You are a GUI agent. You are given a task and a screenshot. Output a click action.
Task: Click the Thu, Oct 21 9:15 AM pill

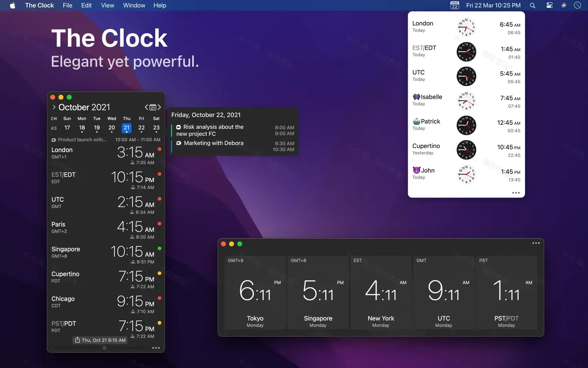point(100,340)
